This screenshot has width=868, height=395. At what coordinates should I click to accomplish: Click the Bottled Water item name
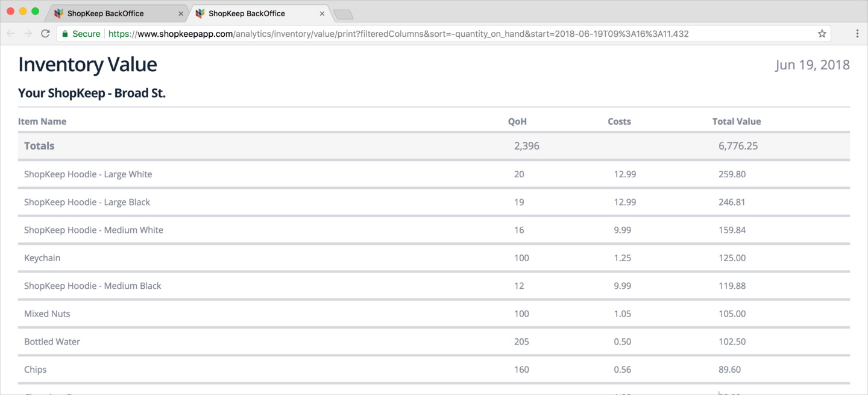(52, 341)
